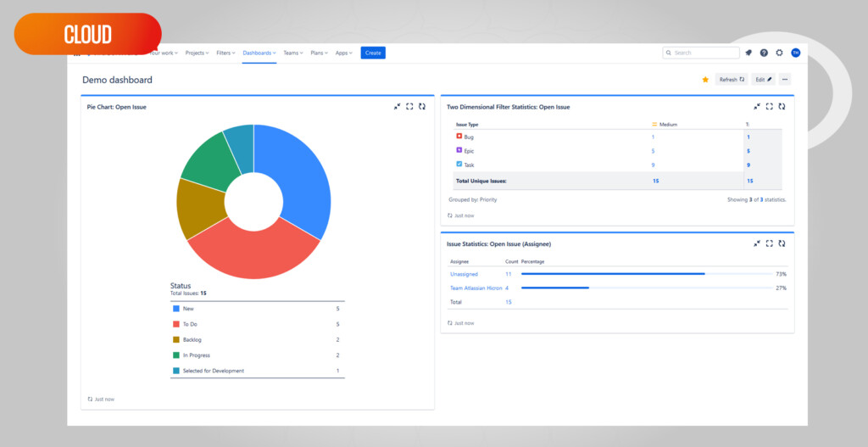This screenshot has height=447, width=868.
Task: Open the notifications icon in top bar
Action: click(748, 53)
